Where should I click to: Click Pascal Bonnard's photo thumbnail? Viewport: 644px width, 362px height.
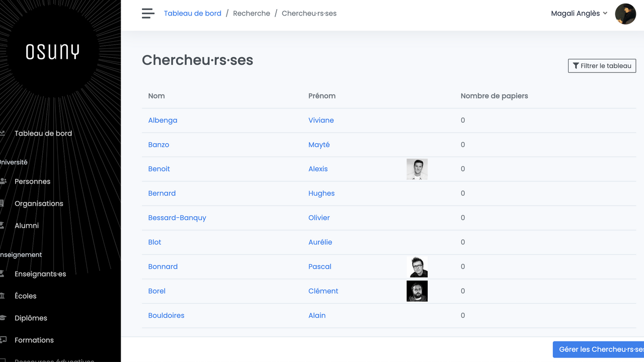click(417, 267)
